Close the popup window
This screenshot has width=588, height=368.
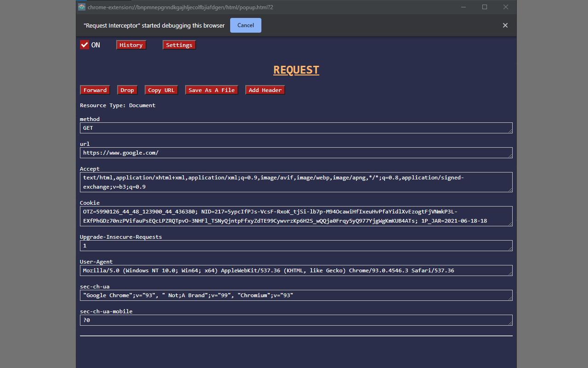pos(506,7)
